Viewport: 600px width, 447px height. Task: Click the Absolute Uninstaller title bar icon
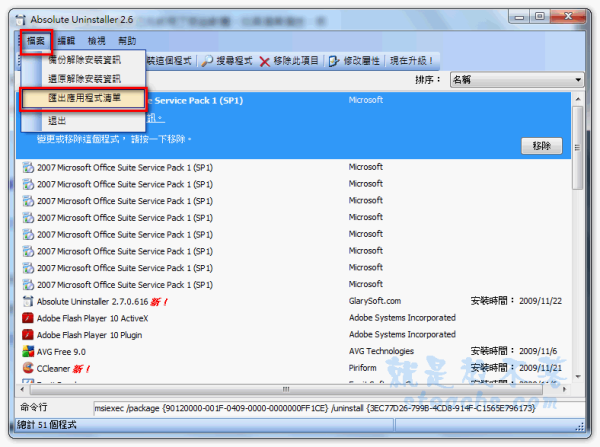click(20, 20)
